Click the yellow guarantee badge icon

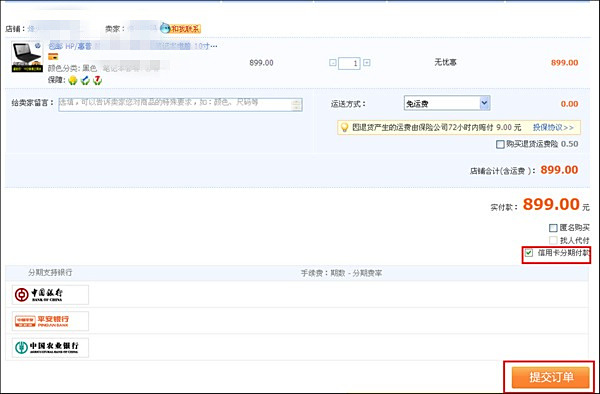click(73, 80)
